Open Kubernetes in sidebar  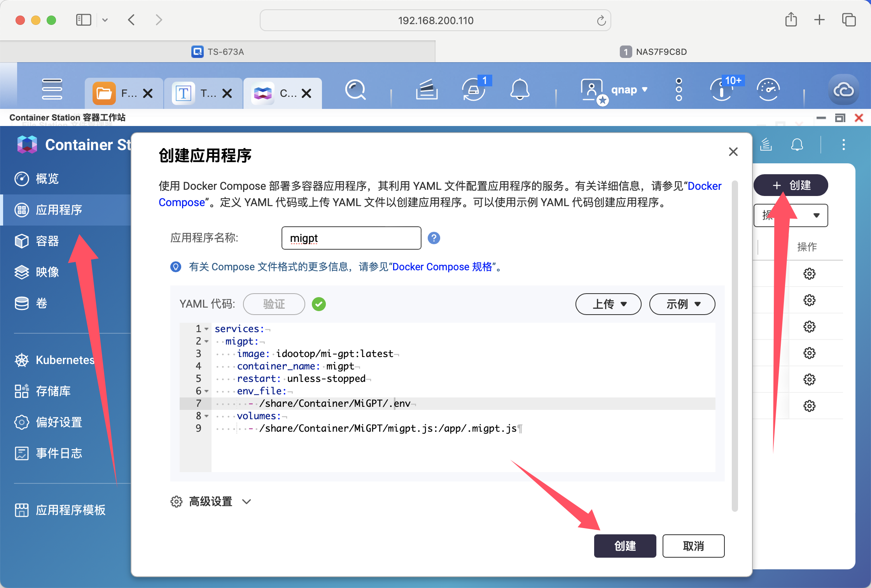pyautogui.click(x=65, y=360)
